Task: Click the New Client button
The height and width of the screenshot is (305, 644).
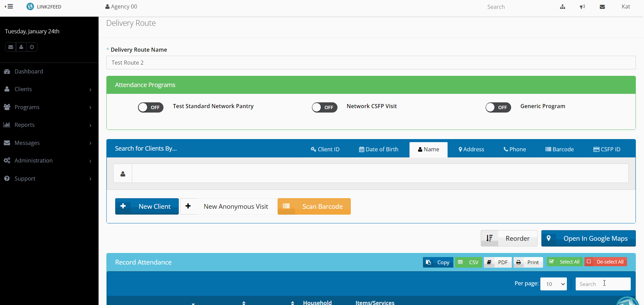Action: 147,206
